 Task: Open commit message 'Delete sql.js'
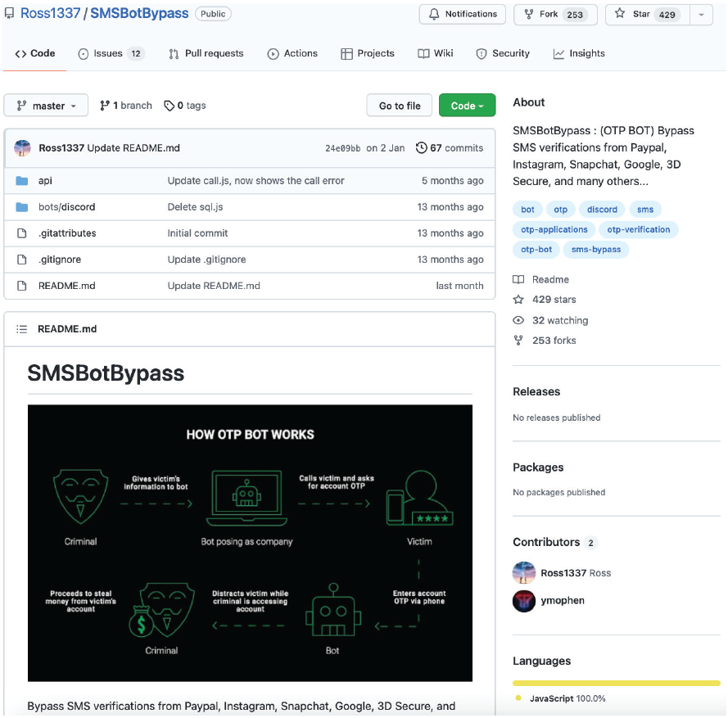click(x=195, y=207)
